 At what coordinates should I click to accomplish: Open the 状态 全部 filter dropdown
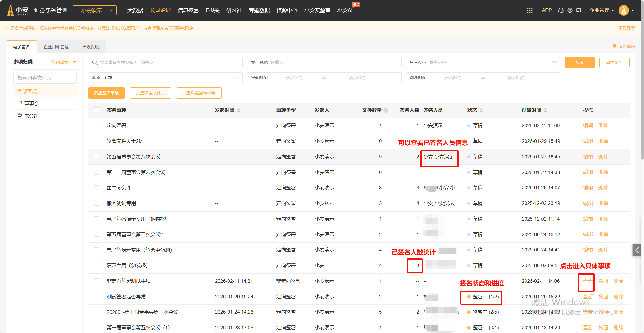165,78
